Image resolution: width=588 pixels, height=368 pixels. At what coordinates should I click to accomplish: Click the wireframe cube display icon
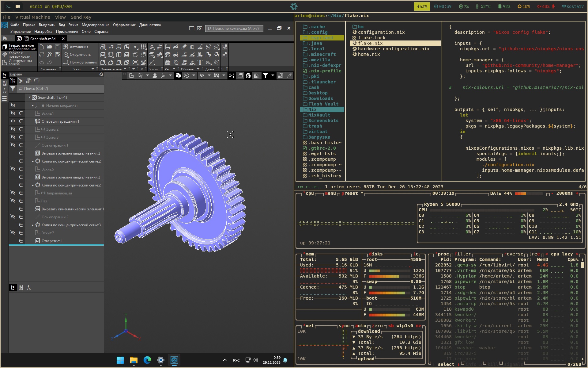click(x=187, y=75)
